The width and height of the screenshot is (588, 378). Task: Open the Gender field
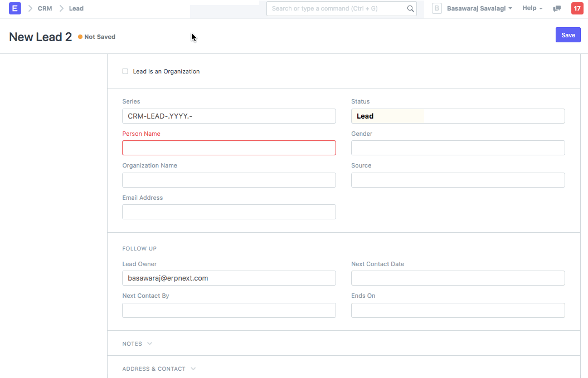[458, 148]
